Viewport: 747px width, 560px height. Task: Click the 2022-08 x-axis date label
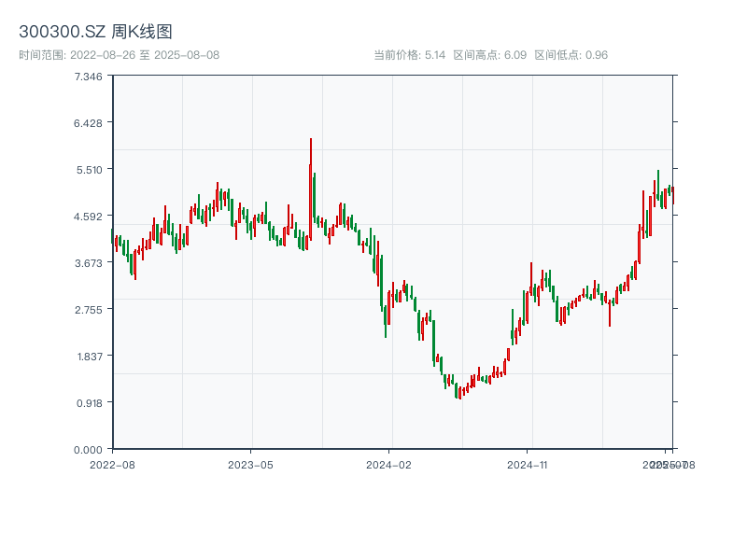[112, 464]
